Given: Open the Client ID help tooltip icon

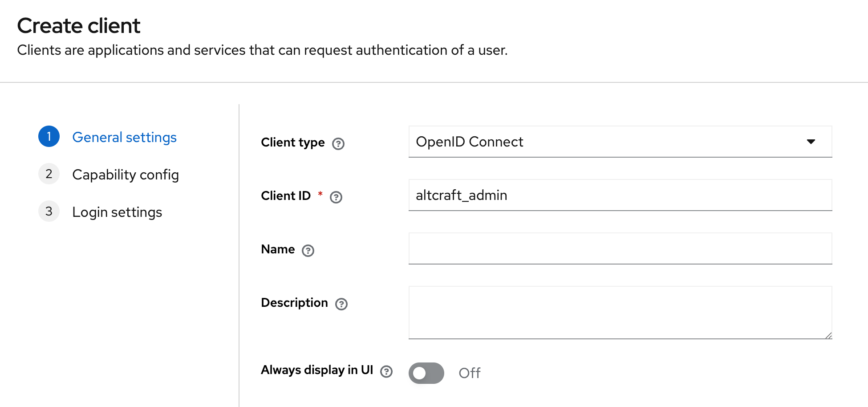Looking at the screenshot, I should click(336, 197).
